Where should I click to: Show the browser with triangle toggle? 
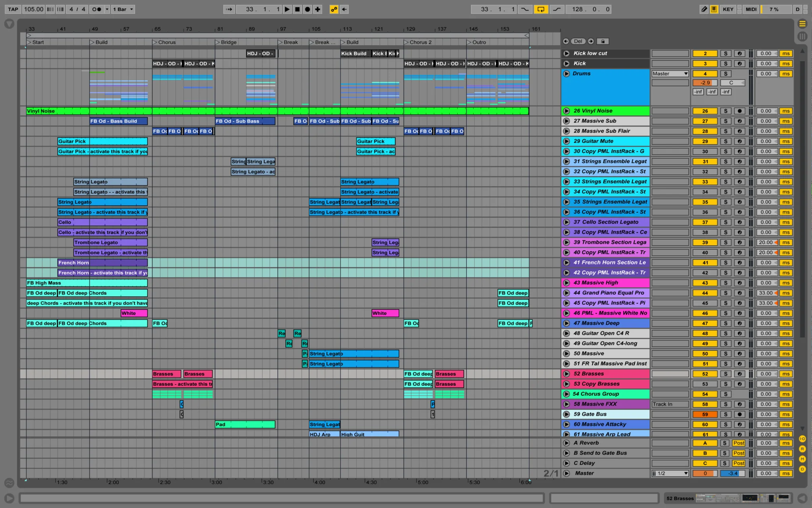pyautogui.click(x=9, y=24)
